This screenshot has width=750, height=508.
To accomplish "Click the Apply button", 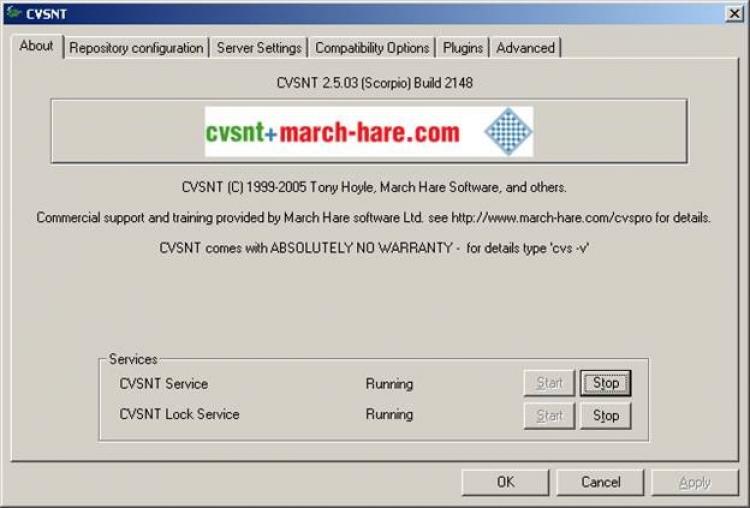I will [x=694, y=482].
